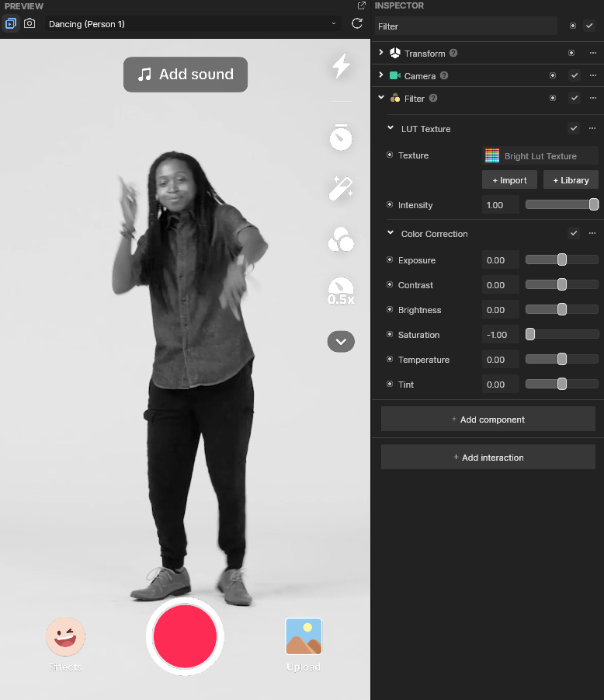Toggle the object enabled checkbox beside name

click(589, 26)
